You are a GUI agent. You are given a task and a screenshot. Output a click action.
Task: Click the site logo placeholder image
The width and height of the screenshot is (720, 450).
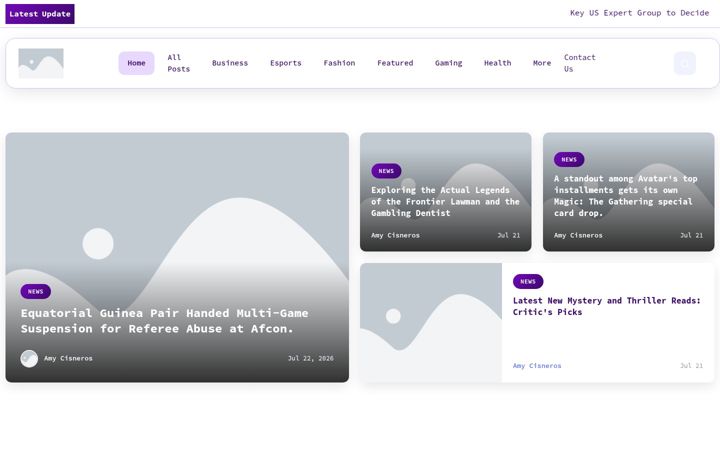[41, 63]
